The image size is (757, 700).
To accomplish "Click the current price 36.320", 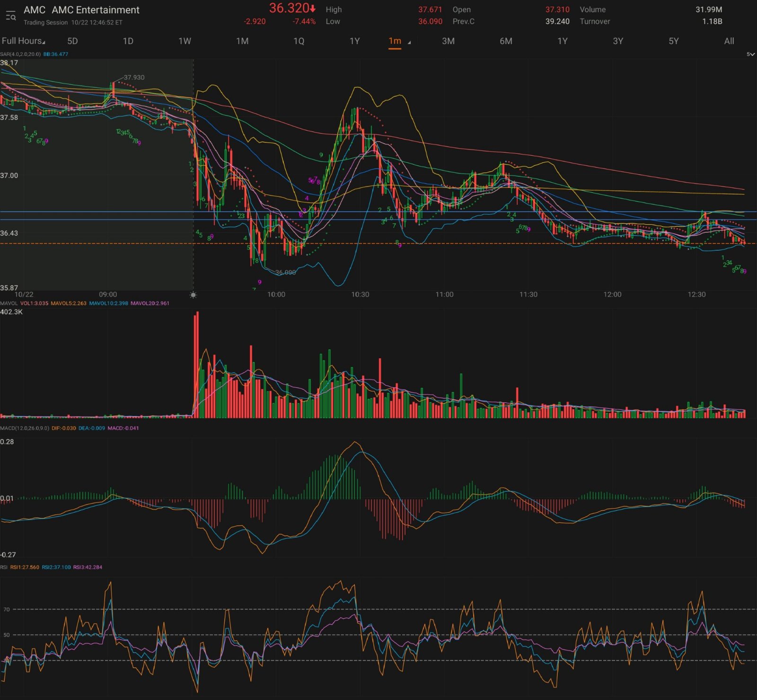I will click(289, 9).
